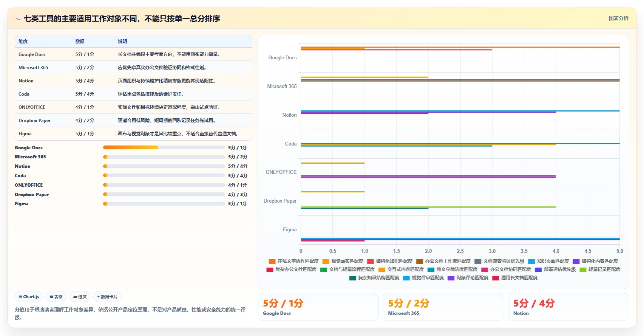644x336 pixels.
Task: Click the 办公文件协同匹配度 legend swatch
Action: tap(485, 269)
